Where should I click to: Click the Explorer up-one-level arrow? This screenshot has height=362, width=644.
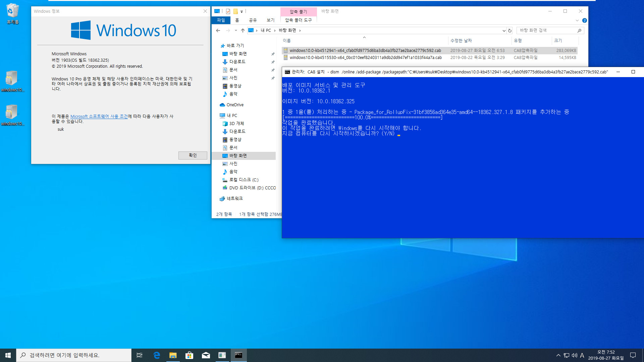point(243,31)
